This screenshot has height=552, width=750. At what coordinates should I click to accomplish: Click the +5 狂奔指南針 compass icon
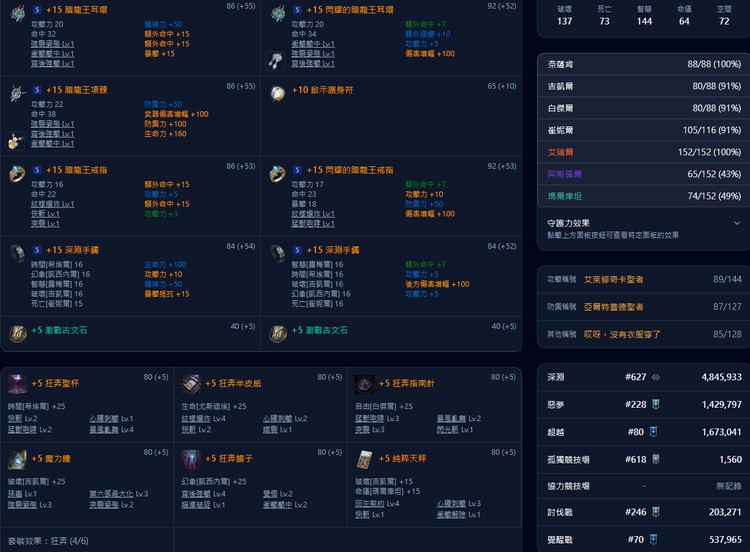click(x=364, y=384)
